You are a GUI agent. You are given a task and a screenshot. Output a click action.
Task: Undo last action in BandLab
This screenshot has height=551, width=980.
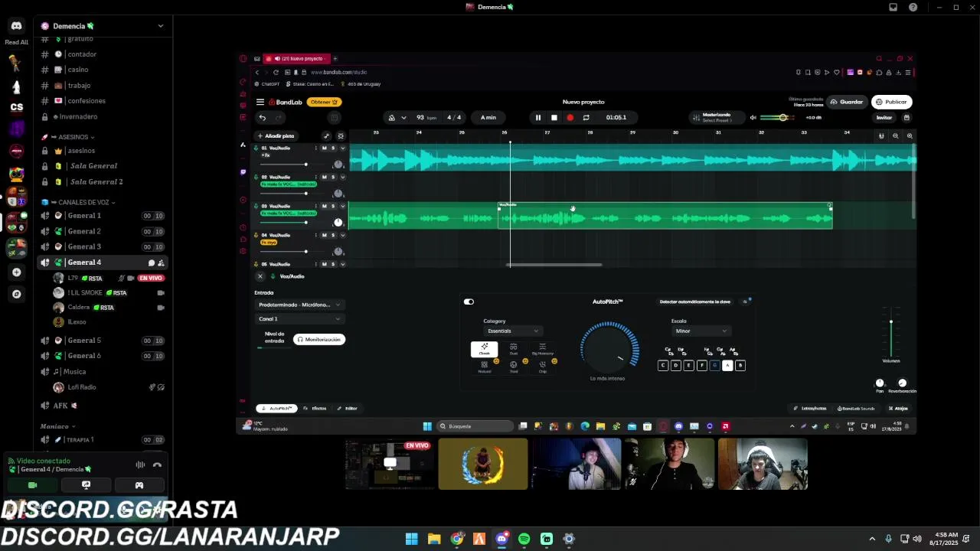263,118
